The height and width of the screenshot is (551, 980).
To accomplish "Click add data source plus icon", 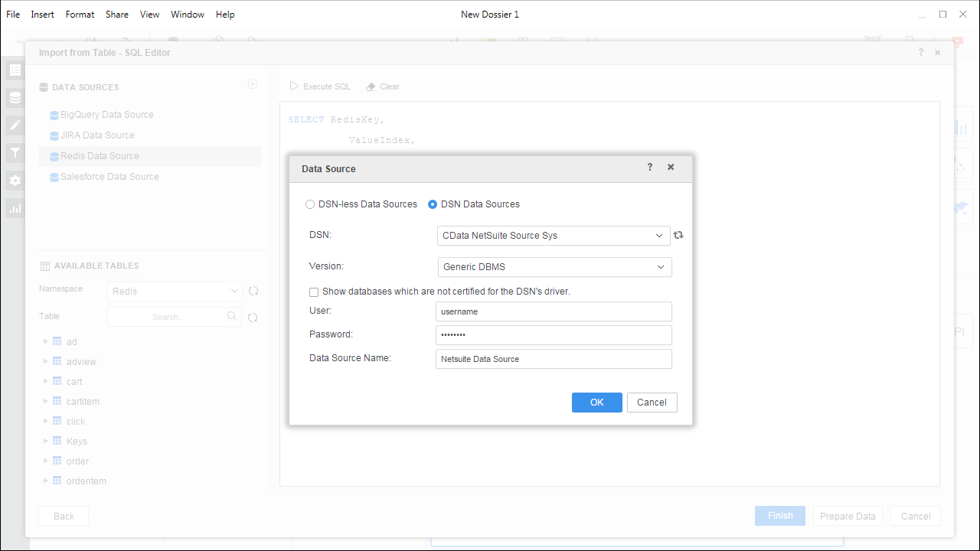I will (253, 85).
